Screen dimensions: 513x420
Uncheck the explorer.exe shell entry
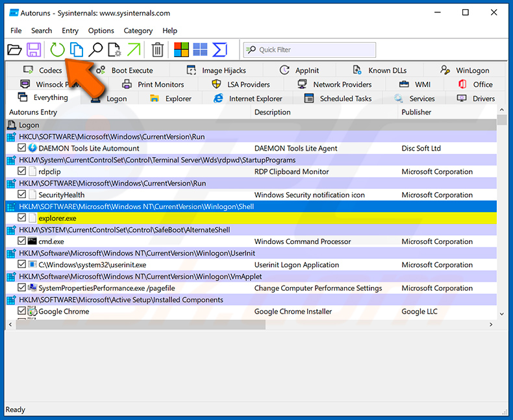(21, 217)
